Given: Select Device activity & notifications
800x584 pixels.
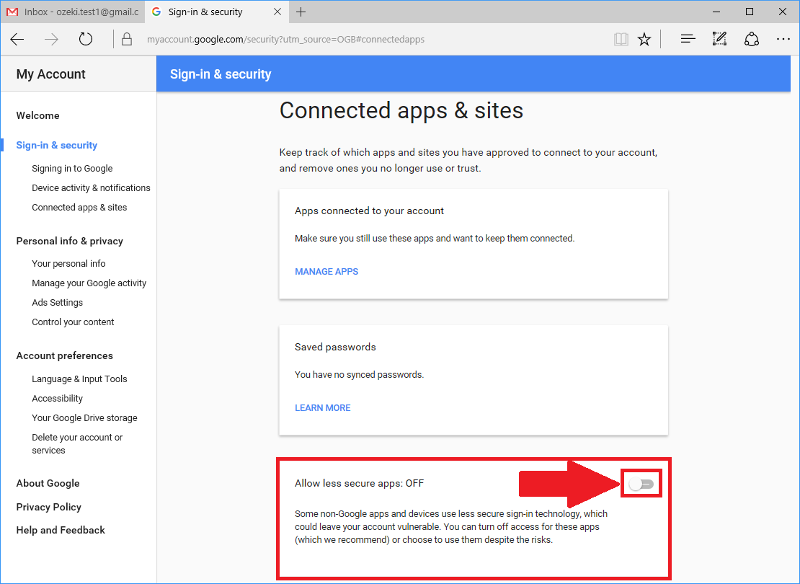Looking at the screenshot, I should click(x=91, y=188).
